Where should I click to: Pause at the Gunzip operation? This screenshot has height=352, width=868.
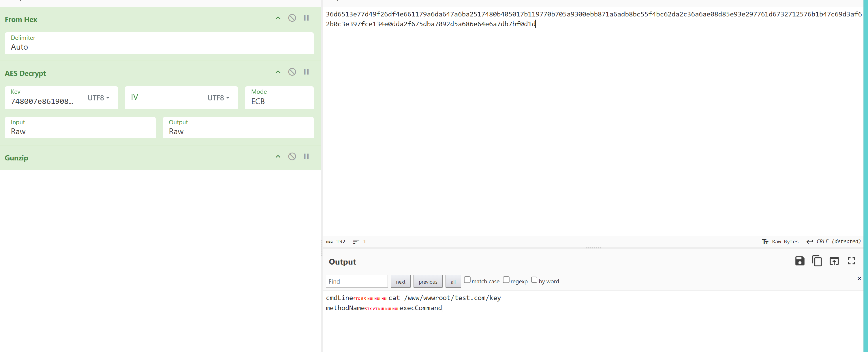[306, 156]
